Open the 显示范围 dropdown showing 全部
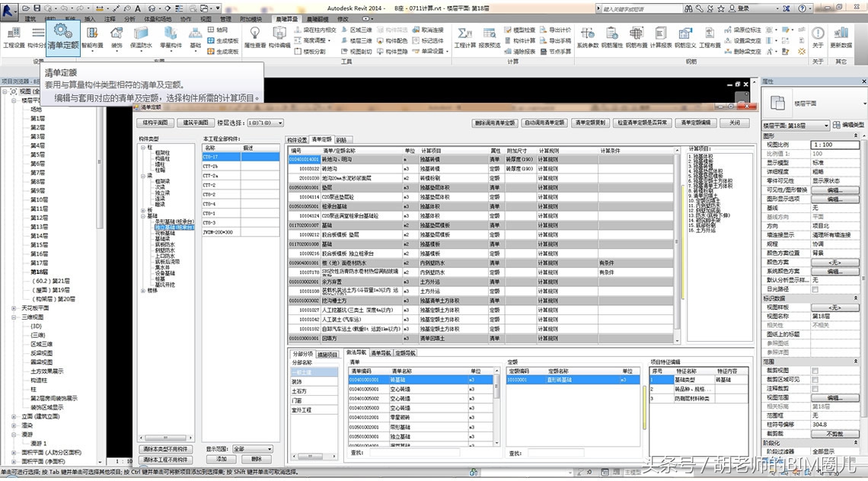This screenshot has height=481, width=868. (271, 449)
